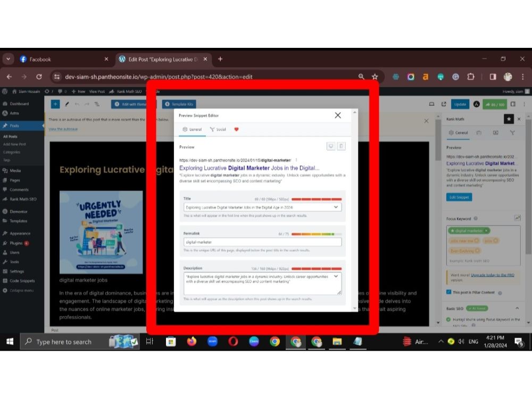
Task: Click into the Description text area
Action: tap(262, 284)
